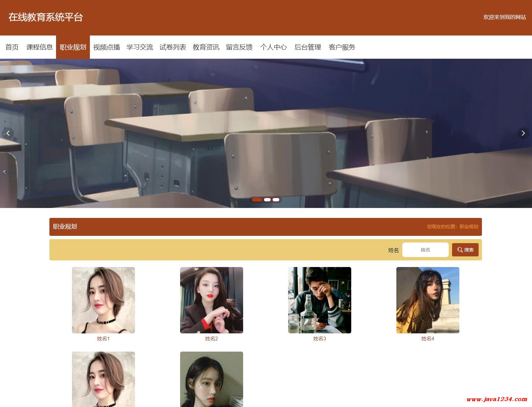Click the 姓名4 caption link
The image size is (532, 407).
pyautogui.click(x=428, y=339)
